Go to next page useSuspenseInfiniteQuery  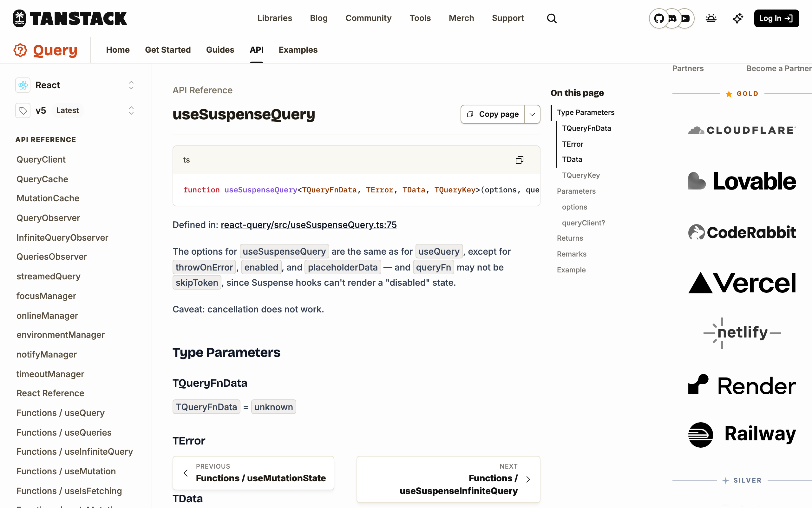[x=448, y=479]
